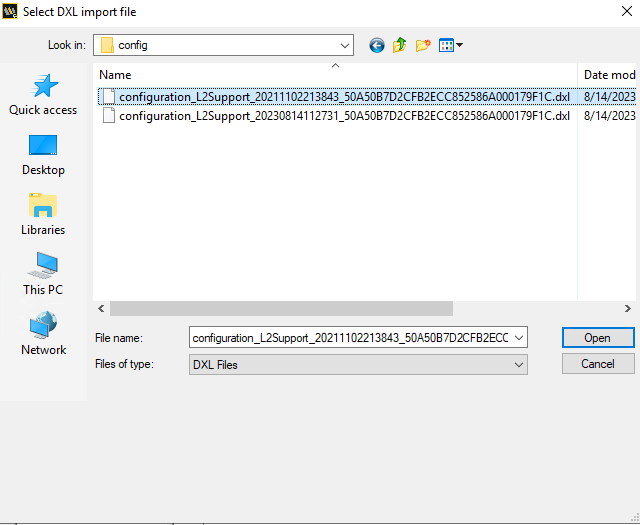Screen dimensions: 640x525
Task: Open the Libraries location
Action: tap(43, 215)
